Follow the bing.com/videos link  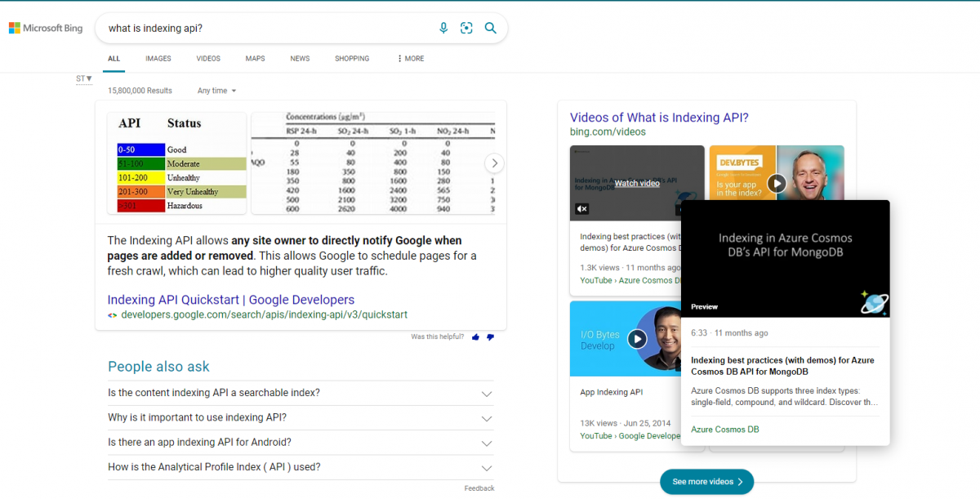[x=608, y=131]
